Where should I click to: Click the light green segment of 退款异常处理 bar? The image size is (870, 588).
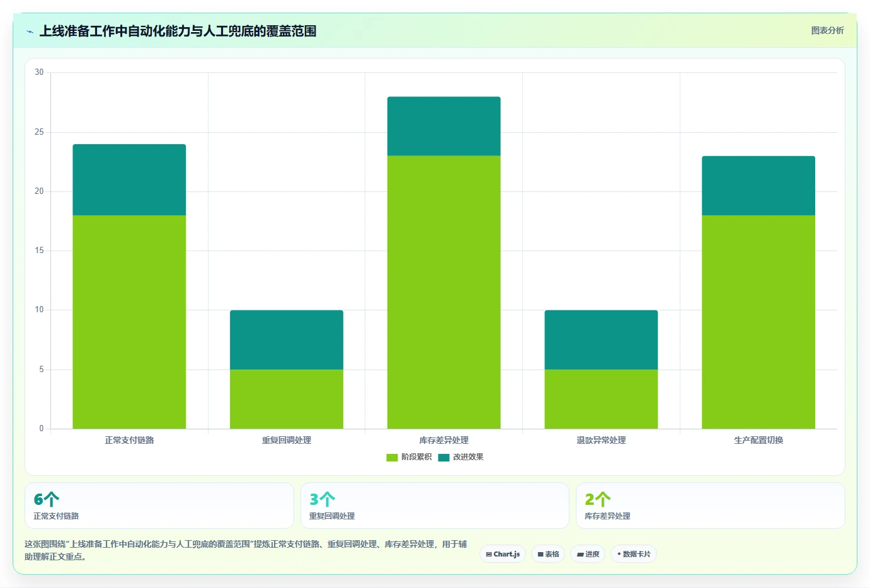coord(601,399)
